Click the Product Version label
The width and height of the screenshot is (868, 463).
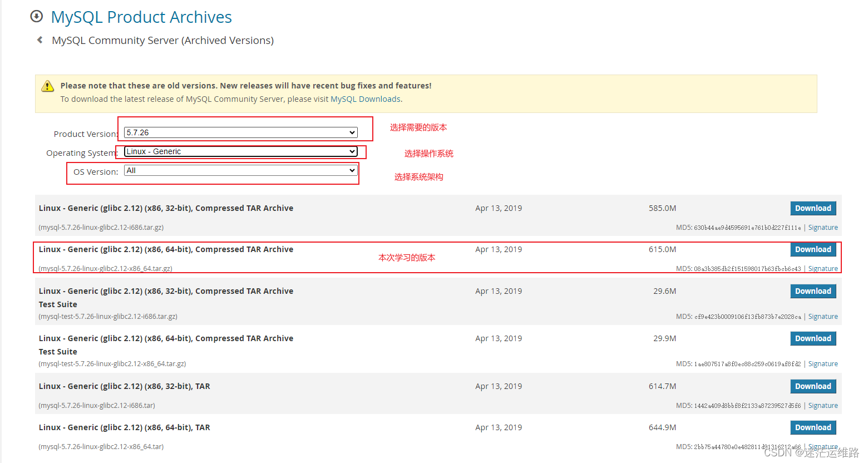(x=86, y=134)
